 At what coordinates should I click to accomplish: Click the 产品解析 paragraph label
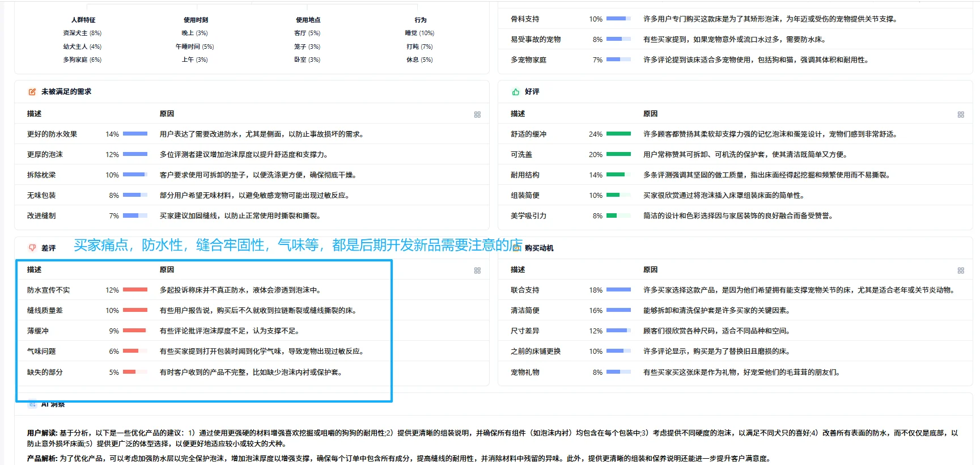43,458
